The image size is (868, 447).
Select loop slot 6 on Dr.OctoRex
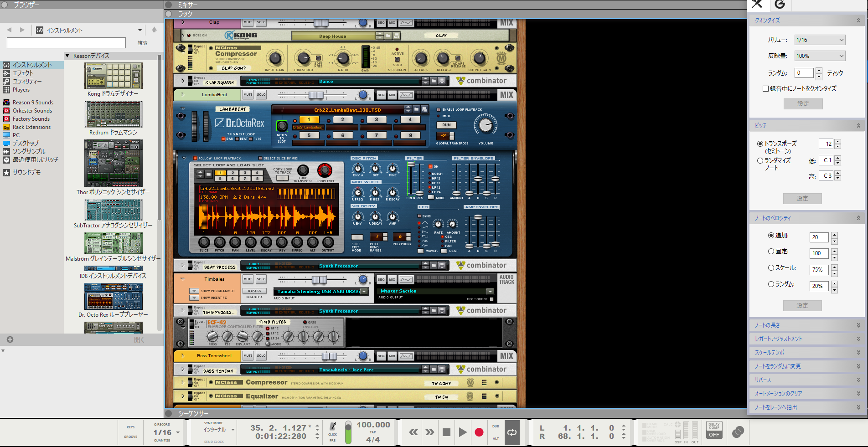[x=342, y=135]
